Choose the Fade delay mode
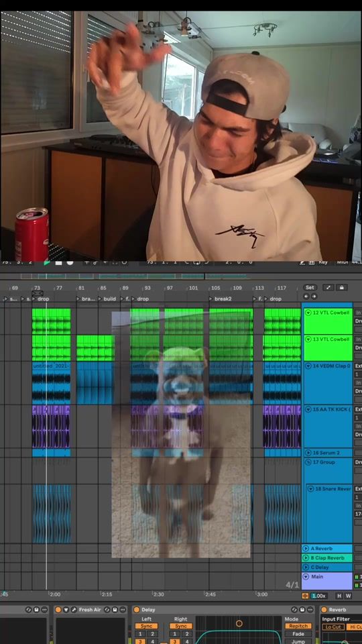 pyautogui.click(x=298, y=634)
